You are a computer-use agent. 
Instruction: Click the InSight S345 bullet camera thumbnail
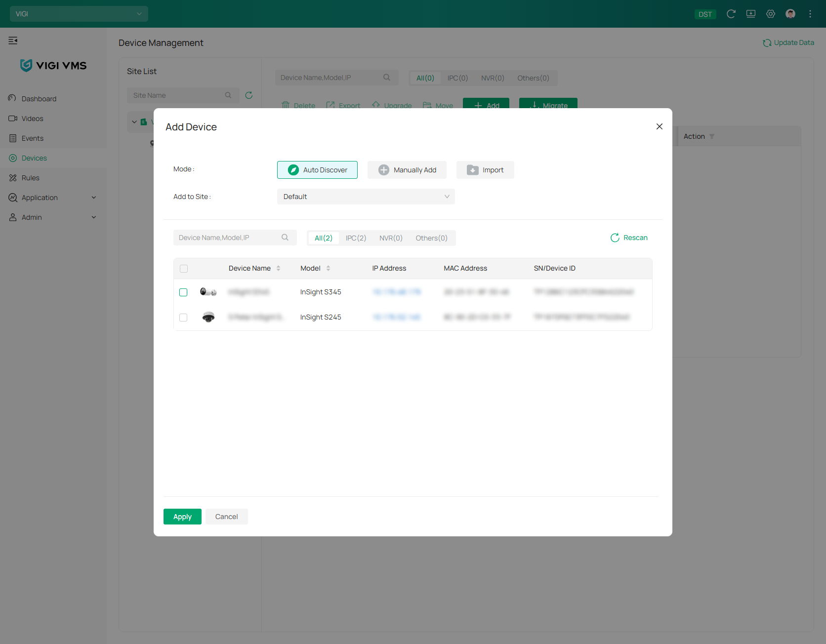click(208, 292)
